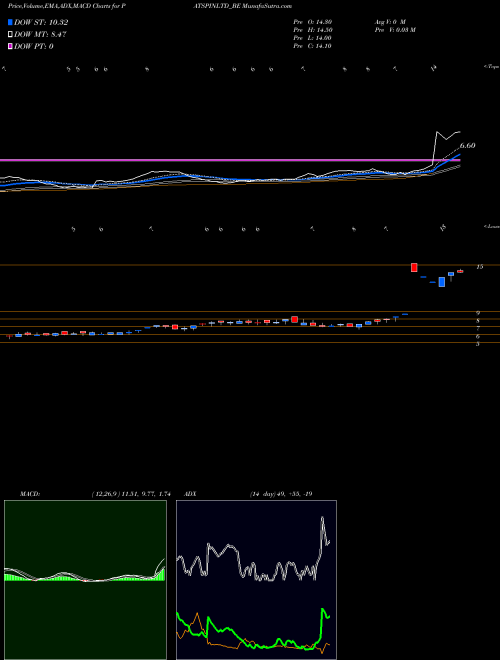Click the tall blue candle after the gap

[441, 282]
